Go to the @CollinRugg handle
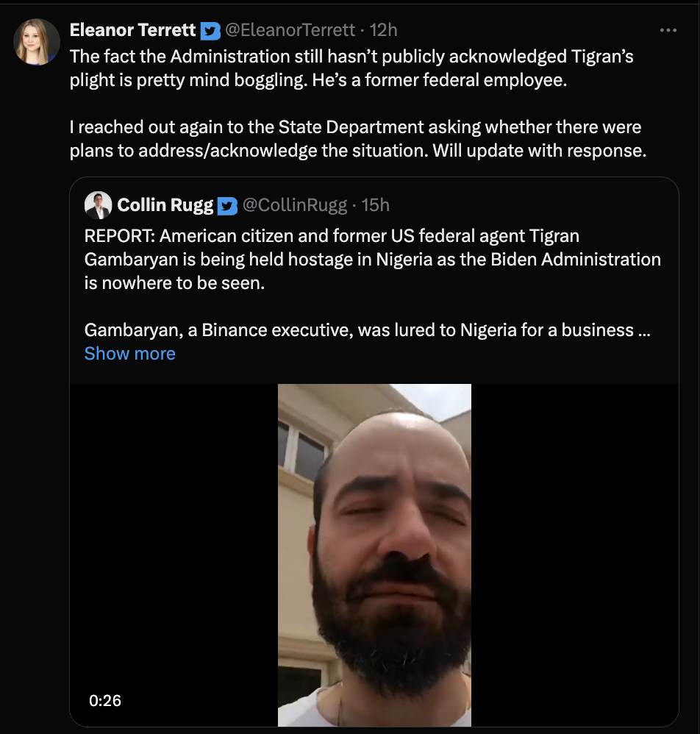Image resolution: width=700 pixels, height=734 pixels. pyautogui.click(x=295, y=205)
